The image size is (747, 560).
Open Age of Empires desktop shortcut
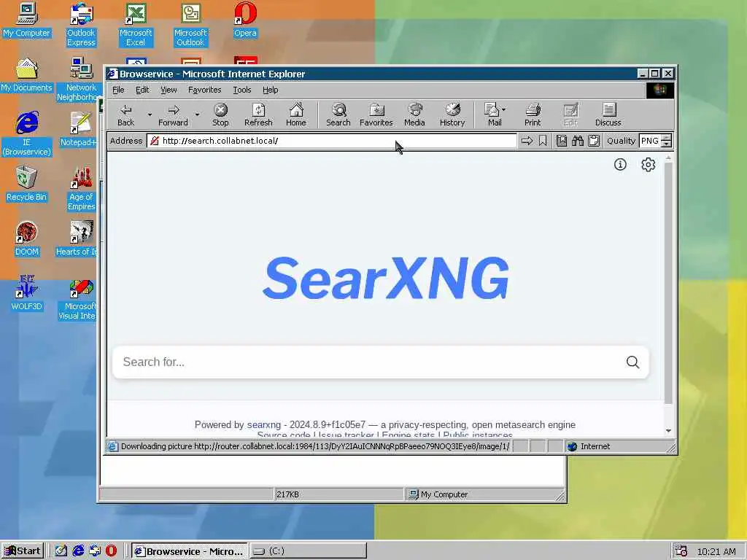(82, 189)
